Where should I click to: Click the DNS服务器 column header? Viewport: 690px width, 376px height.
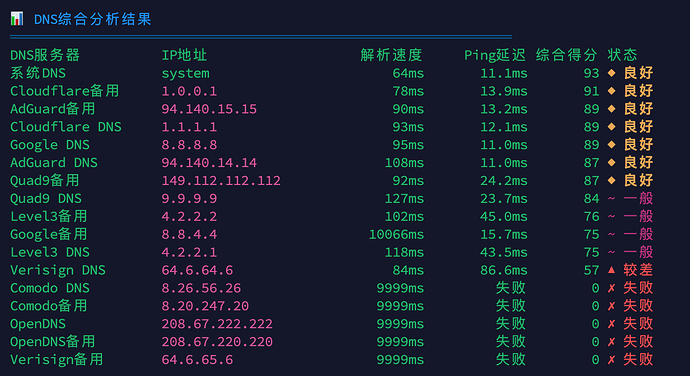tap(45, 55)
